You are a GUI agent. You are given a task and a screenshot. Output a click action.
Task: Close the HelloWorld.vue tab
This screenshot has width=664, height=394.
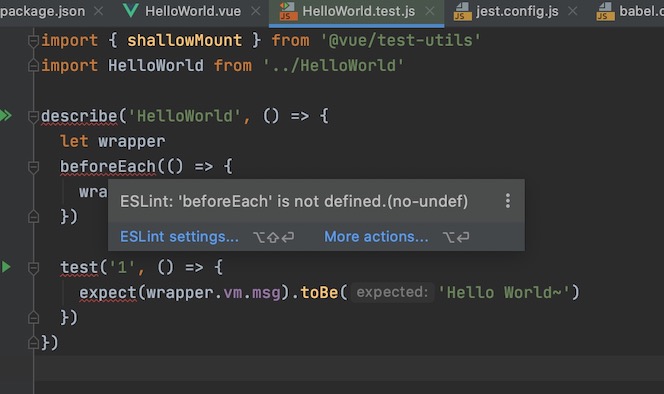tap(256, 11)
